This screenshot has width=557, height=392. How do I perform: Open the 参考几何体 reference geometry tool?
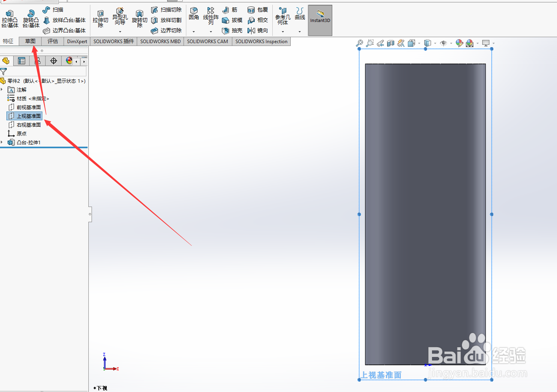point(283,16)
